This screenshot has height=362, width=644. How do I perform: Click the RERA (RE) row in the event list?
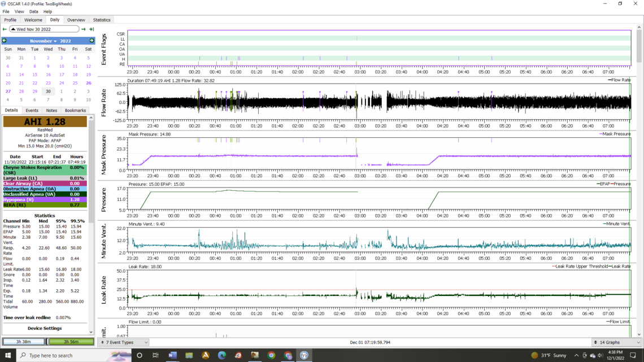45,205
